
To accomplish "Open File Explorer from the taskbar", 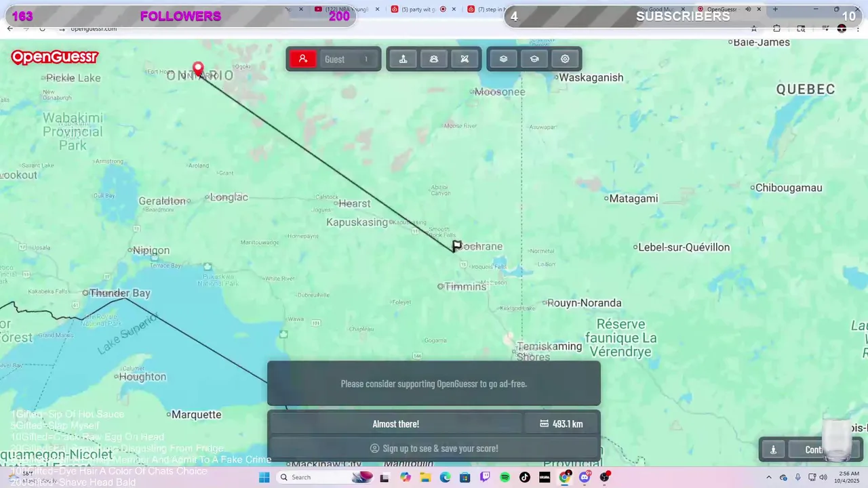I will [425, 477].
